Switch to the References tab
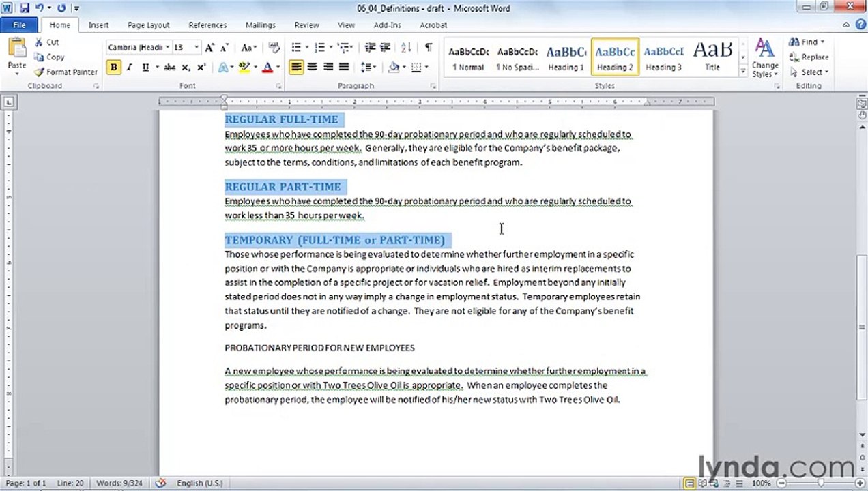Screen dimensions: 868x491 click(x=207, y=25)
